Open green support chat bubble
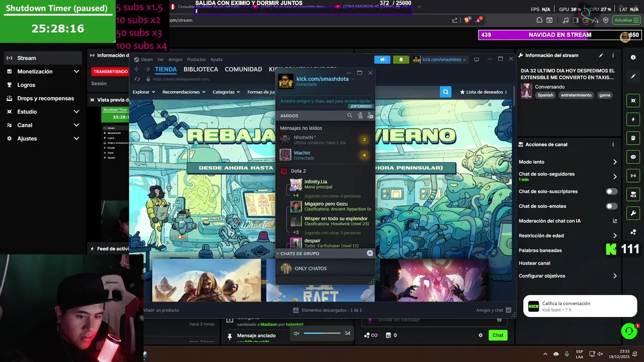The image size is (644, 362). (629, 331)
